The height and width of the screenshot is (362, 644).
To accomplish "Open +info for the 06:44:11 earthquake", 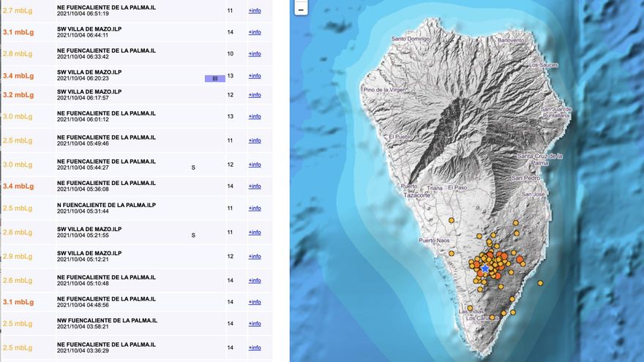I will click(x=255, y=32).
